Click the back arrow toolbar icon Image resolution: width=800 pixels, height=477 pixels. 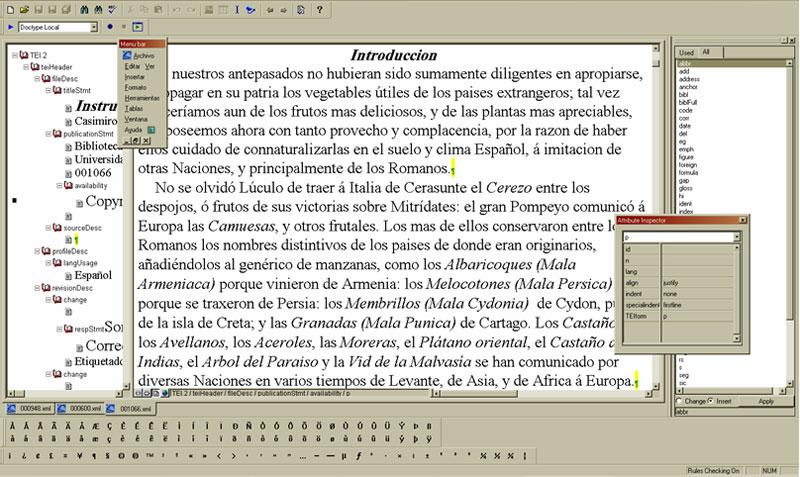270,9
